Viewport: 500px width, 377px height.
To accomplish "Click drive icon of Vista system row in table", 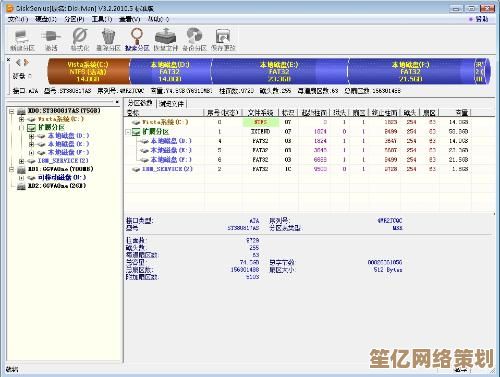I will [136, 123].
